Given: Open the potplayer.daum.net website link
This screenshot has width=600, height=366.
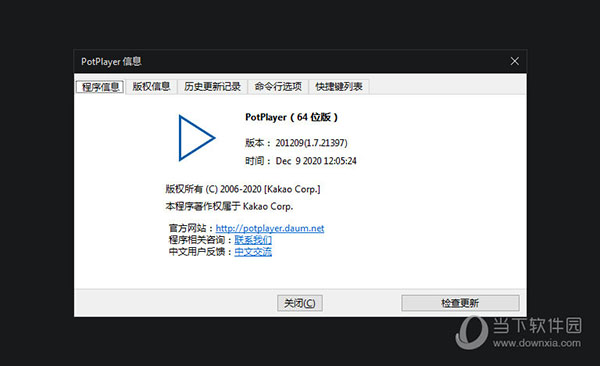Looking at the screenshot, I should [x=270, y=228].
